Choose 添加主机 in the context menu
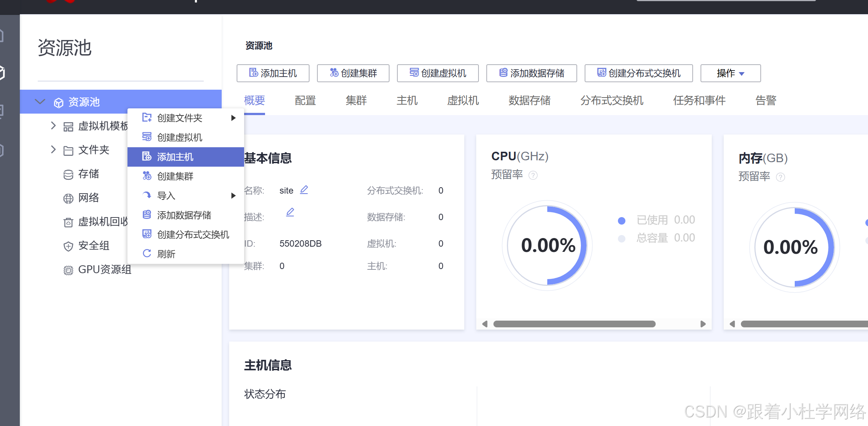Viewport: 868px width, 426px height. point(175,157)
